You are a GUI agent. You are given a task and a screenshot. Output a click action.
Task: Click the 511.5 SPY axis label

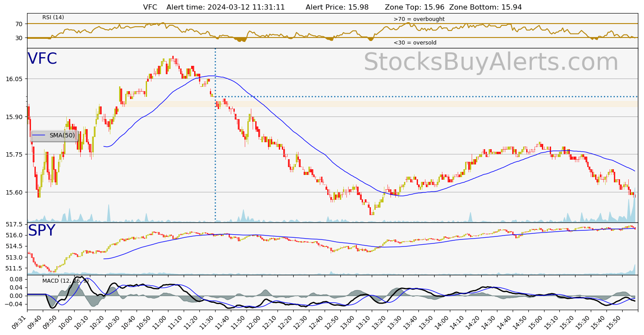point(15,268)
